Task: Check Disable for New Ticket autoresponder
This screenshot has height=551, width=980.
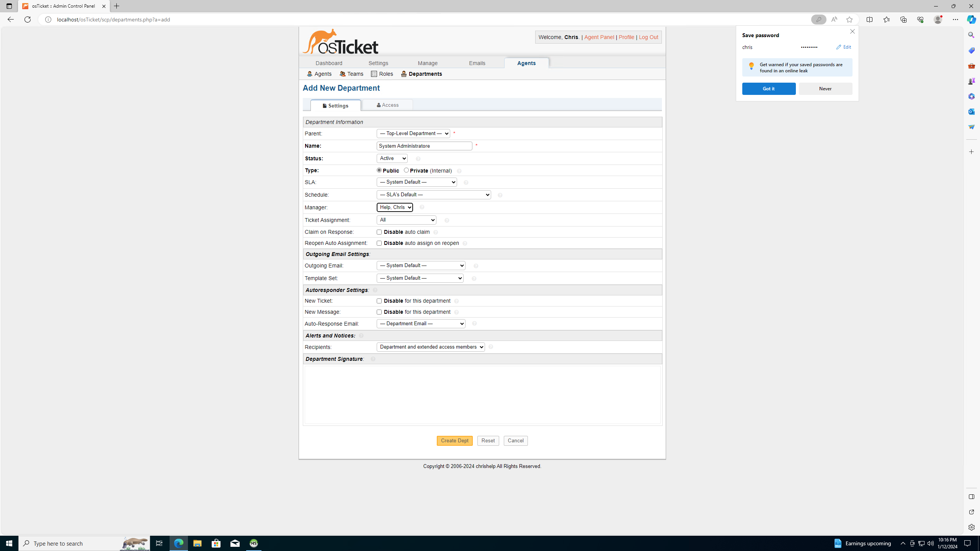Action: [x=379, y=301]
